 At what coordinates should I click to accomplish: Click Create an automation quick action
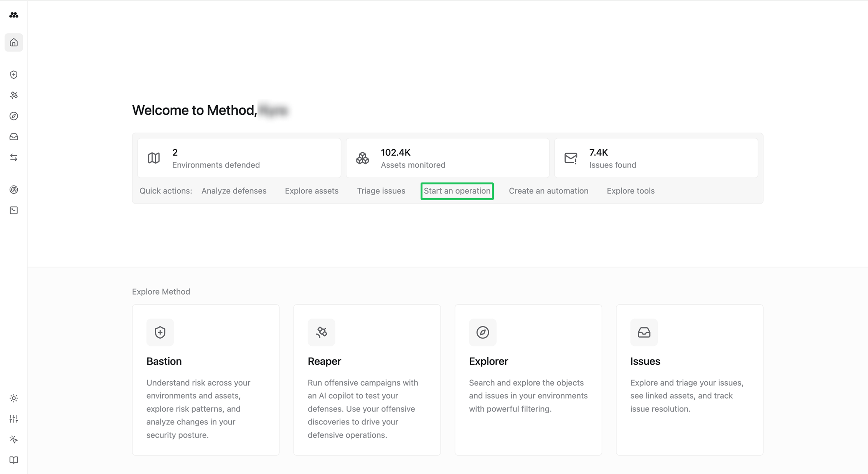pyautogui.click(x=548, y=191)
